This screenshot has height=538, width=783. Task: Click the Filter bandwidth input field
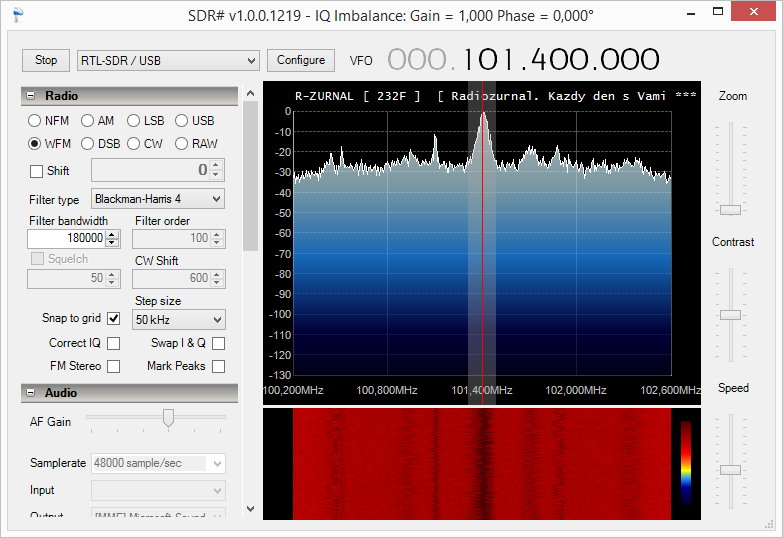(66, 239)
